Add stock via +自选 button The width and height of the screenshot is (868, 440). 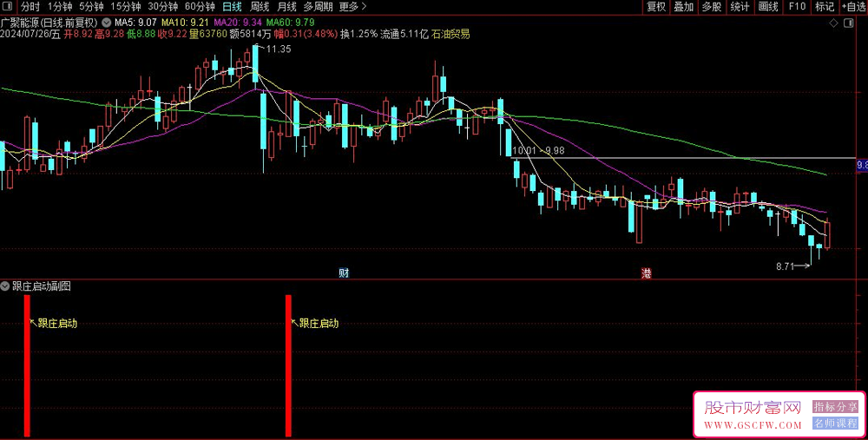pos(853,7)
